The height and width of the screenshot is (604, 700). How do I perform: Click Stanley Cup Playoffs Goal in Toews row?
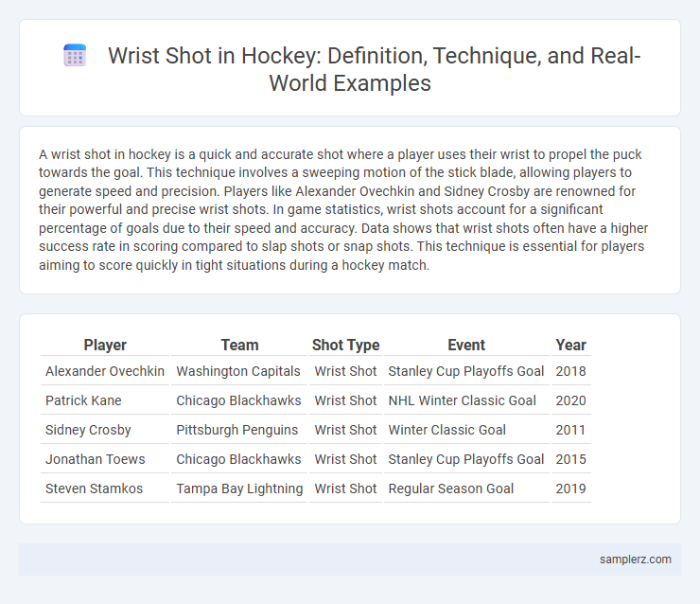coord(466,459)
